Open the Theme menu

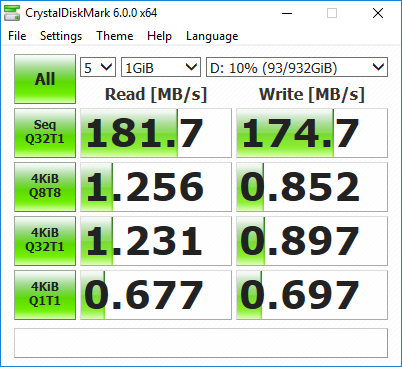point(115,36)
